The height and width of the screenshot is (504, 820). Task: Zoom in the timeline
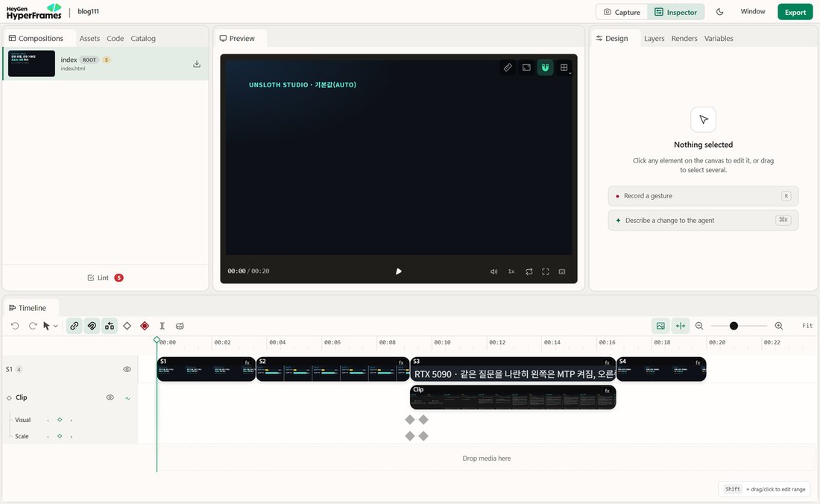click(x=779, y=326)
